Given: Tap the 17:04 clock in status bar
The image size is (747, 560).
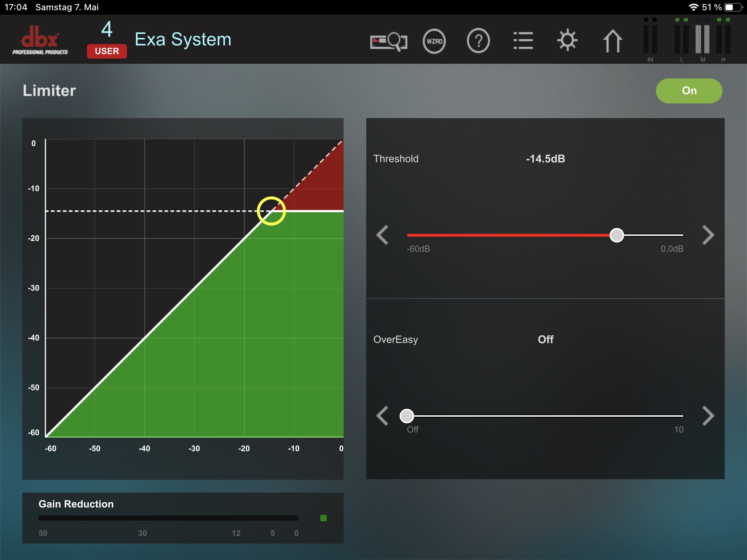Looking at the screenshot, I should pos(16,7).
